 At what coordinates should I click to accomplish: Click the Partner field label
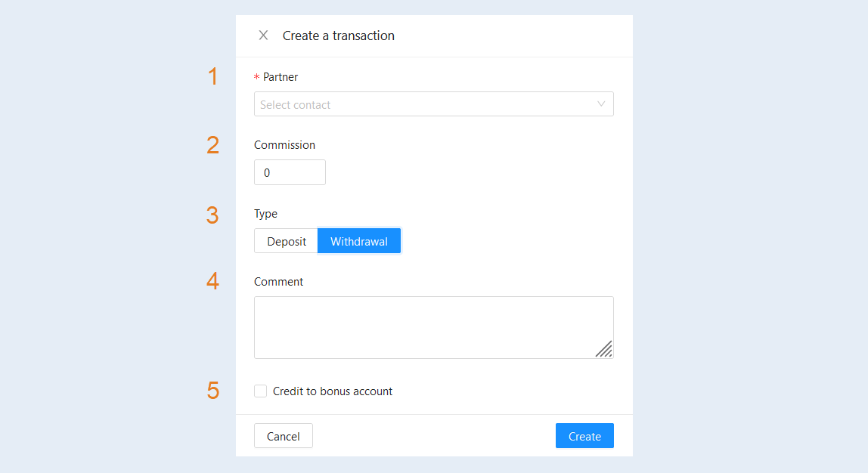(x=280, y=77)
